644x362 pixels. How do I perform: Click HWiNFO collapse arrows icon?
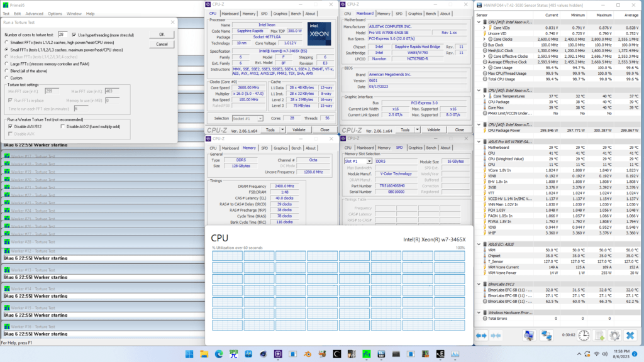click(496, 336)
